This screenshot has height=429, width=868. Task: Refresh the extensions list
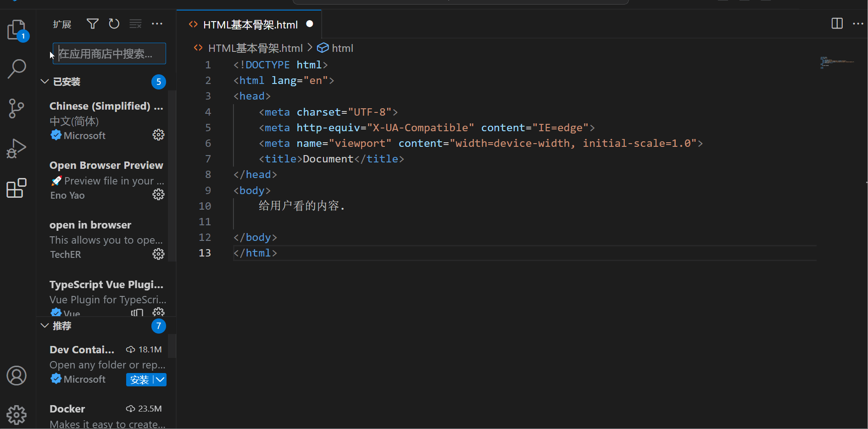pos(114,24)
